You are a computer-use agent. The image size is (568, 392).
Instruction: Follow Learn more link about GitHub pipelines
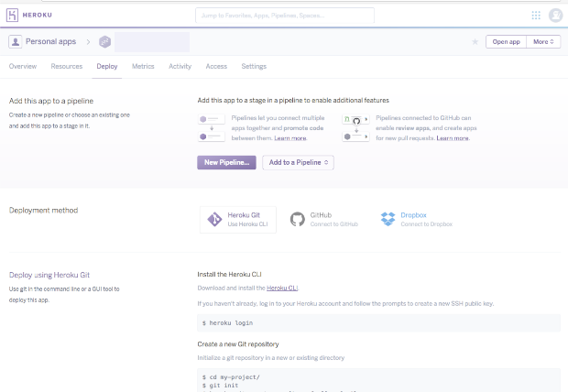pyautogui.click(x=453, y=138)
